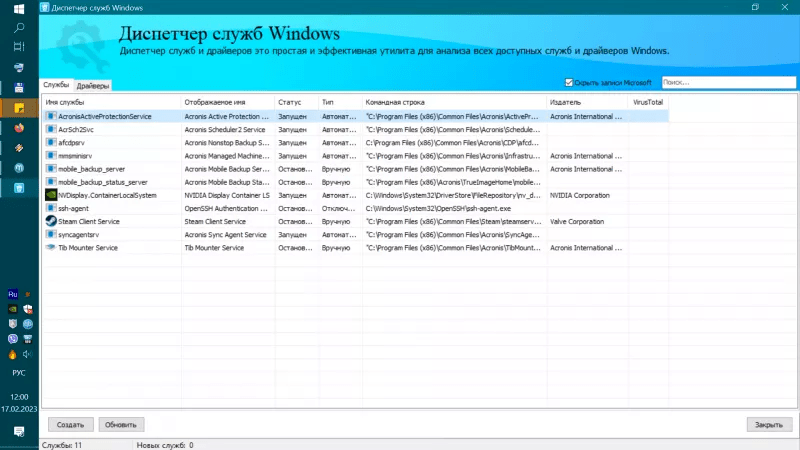
Task: Click the Tib Mounter Service row icon
Action: [51, 247]
